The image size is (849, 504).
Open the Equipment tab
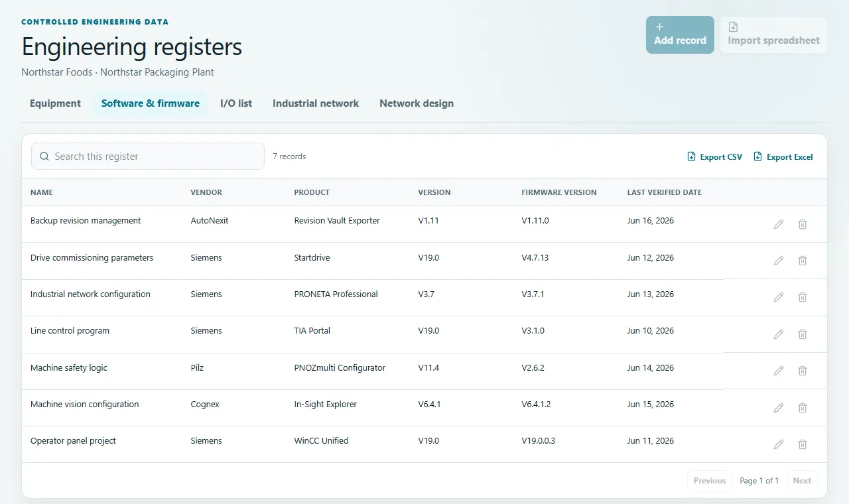click(x=55, y=103)
